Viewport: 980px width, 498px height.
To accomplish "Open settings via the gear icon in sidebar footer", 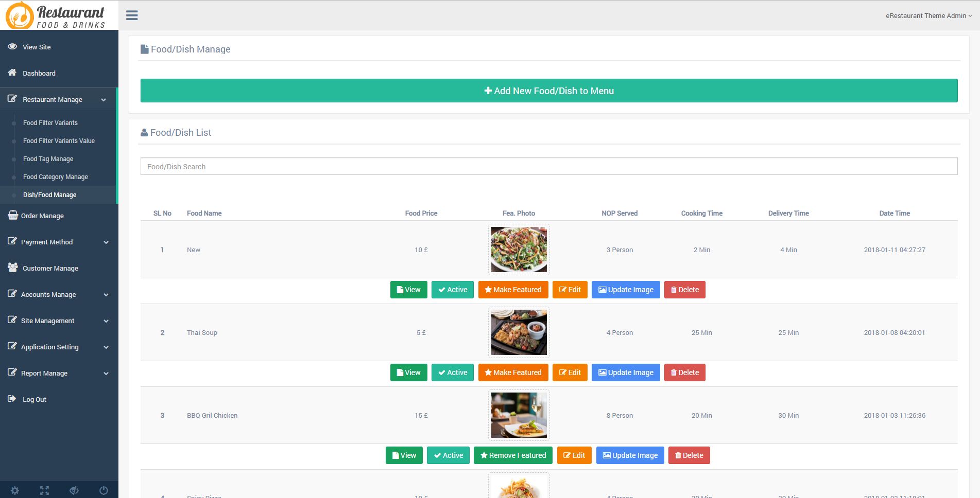I will coord(15,490).
